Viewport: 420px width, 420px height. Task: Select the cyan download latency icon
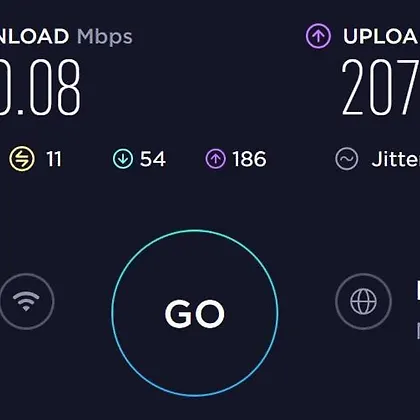coord(123,159)
